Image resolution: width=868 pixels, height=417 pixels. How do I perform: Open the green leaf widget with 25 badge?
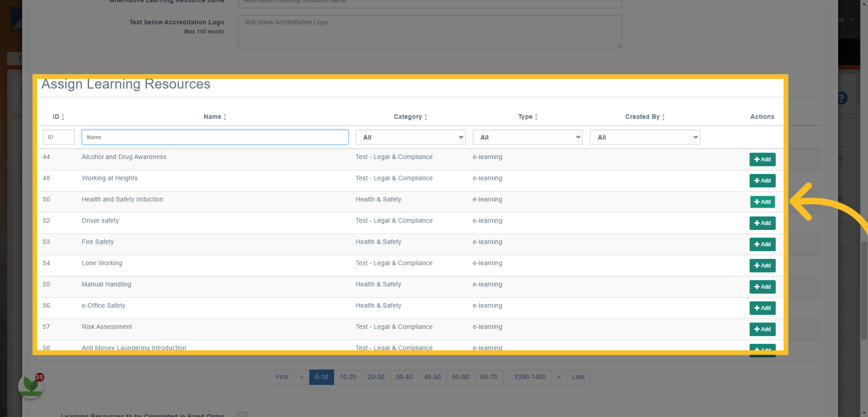point(31,385)
